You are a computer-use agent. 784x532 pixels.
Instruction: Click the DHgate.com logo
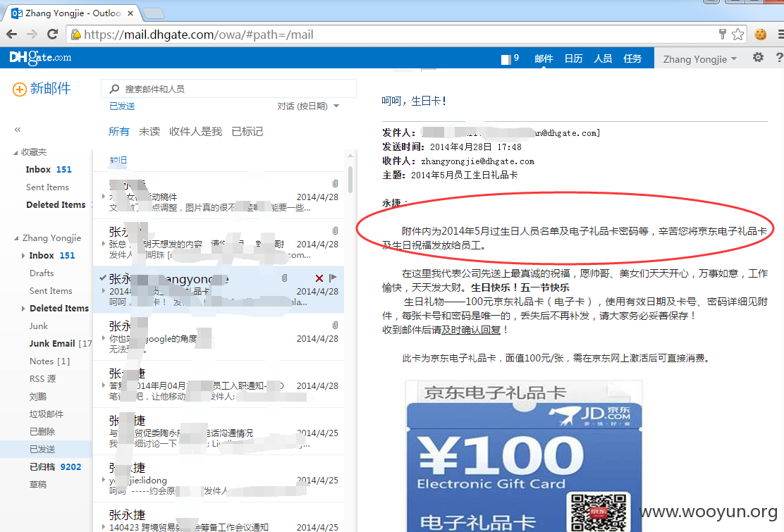(40, 58)
